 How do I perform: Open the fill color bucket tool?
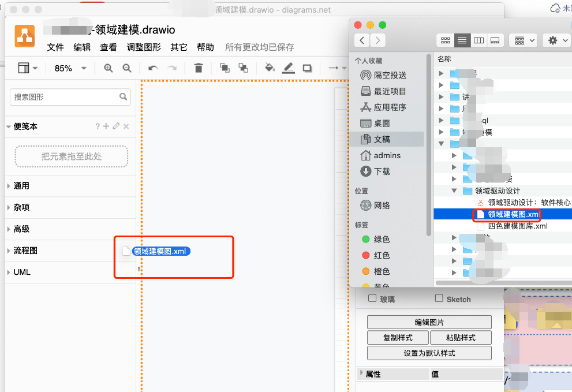pyautogui.click(x=270, y=68)
